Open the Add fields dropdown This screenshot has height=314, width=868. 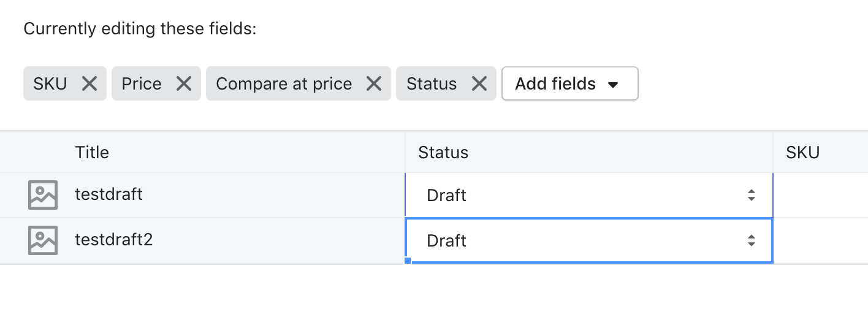569,83
